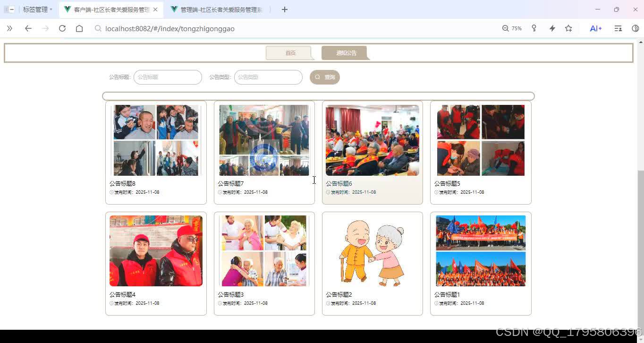Go to browser home page icon
644x343 pixels.
click(79, 28)
